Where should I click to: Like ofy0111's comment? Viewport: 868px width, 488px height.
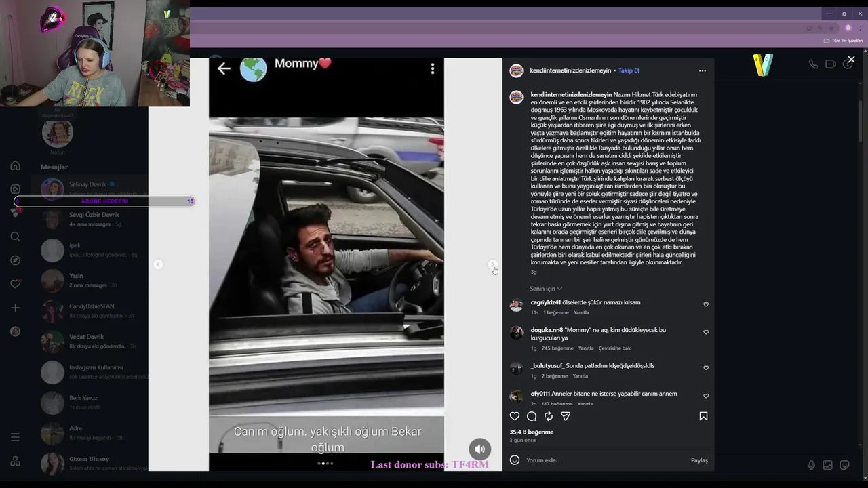coord(706,396)
